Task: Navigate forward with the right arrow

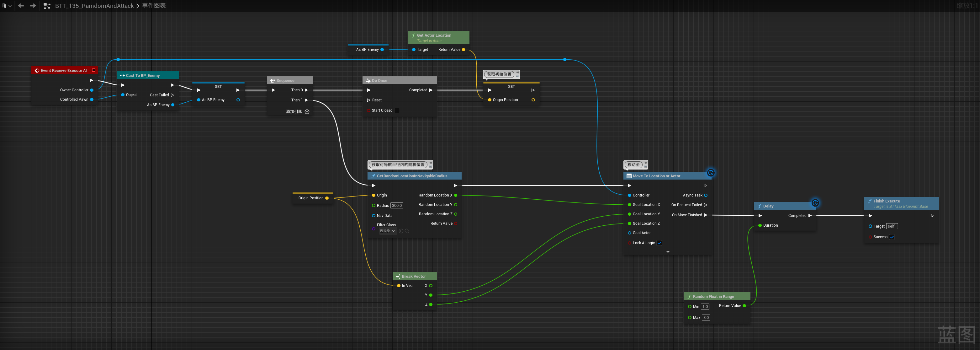Action: coord(33,6)
